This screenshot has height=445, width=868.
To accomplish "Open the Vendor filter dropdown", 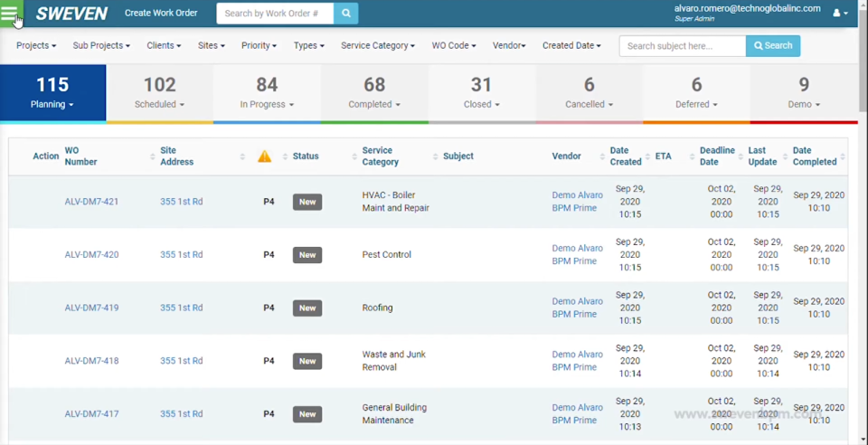I will coord(509,45).
